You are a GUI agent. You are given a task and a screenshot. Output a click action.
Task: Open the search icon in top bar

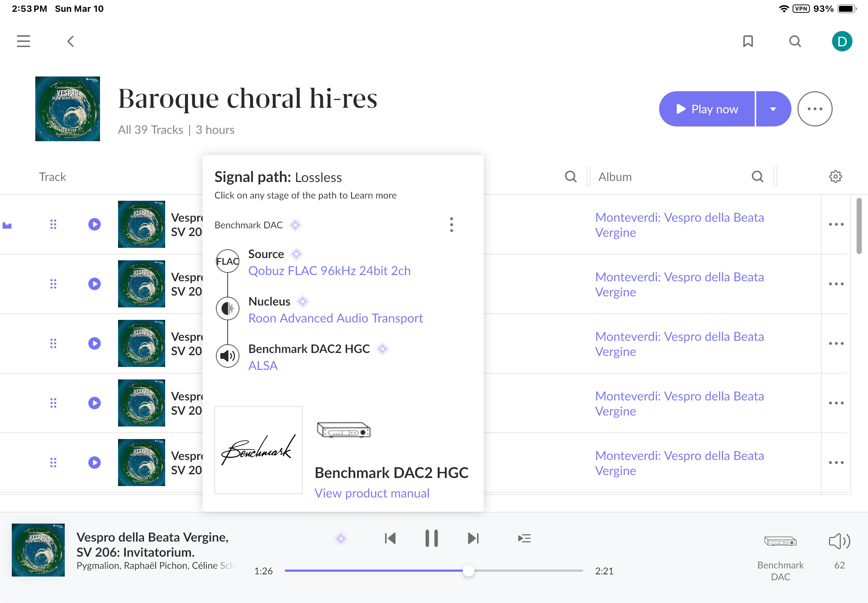click(795, 41)
